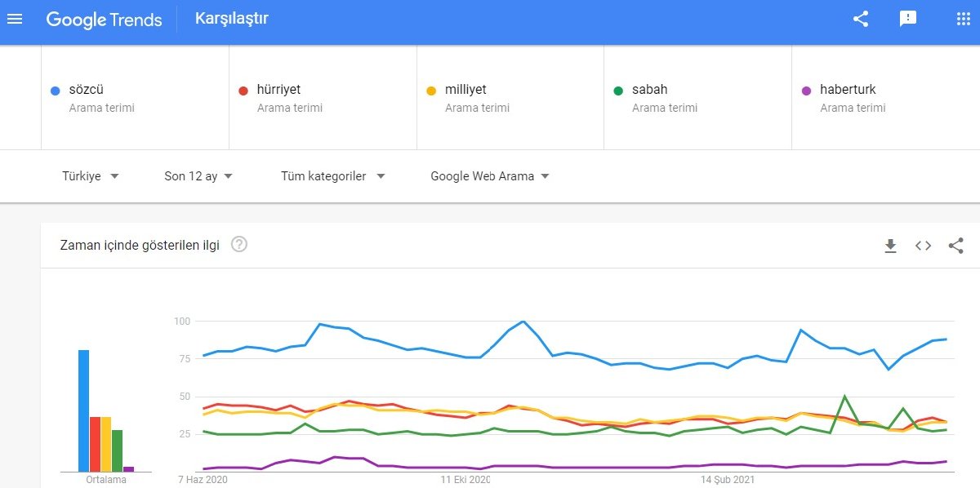
Task: Edit the hürriyet search term
Action: tap(323, 97)
